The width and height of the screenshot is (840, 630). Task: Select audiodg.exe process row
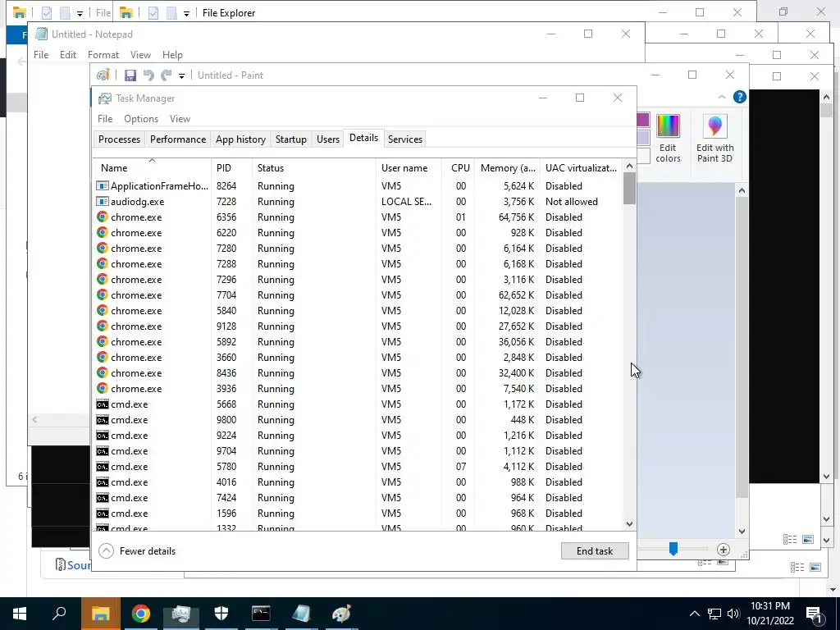click(358, 202)
